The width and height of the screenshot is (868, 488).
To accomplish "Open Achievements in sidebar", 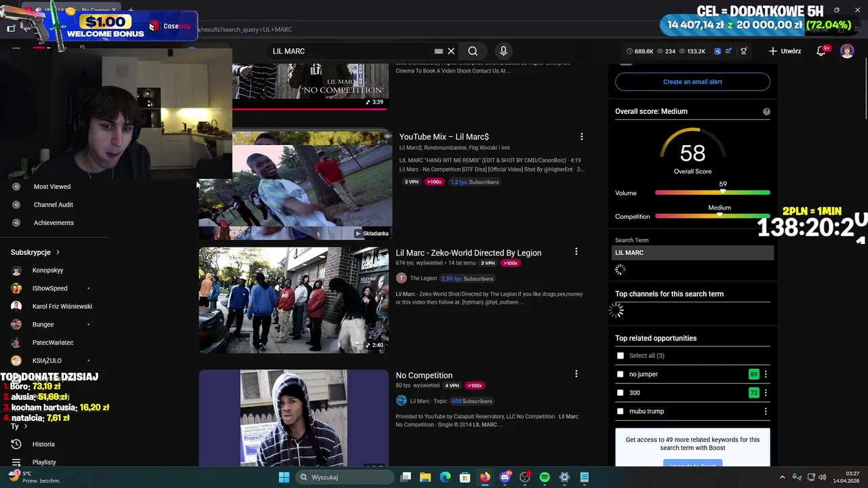I will click(x=54, y=222).
